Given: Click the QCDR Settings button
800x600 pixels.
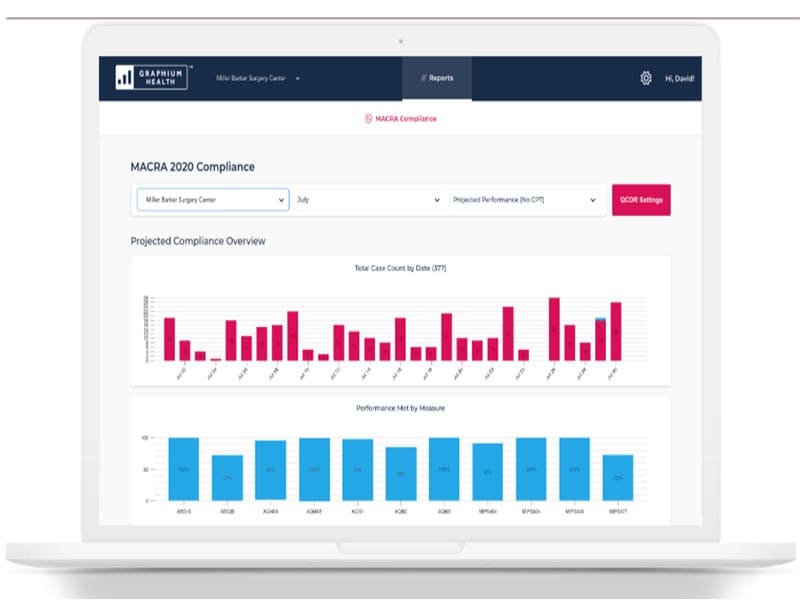Looking at the screenshot, I should tap(641, 199).
